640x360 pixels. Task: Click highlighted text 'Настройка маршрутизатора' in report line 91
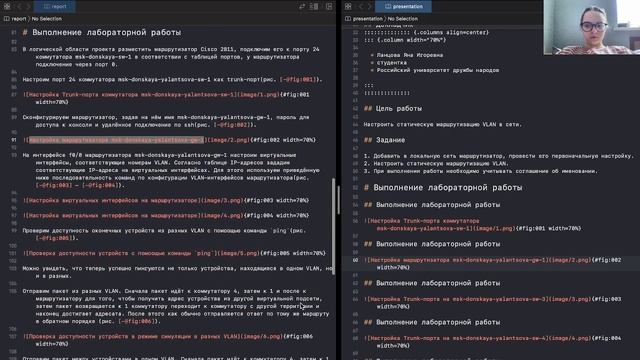(116, 140)
